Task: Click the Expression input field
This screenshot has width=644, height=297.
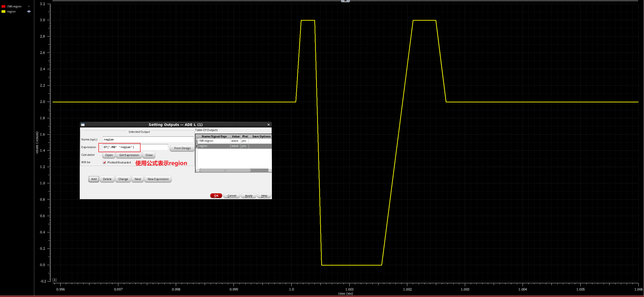Action: click(x=135, y=147)
